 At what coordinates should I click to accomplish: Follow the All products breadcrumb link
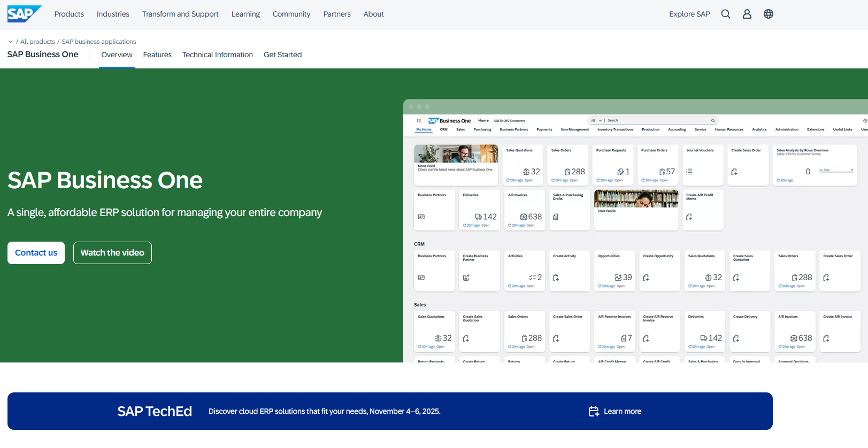(37, 42)
